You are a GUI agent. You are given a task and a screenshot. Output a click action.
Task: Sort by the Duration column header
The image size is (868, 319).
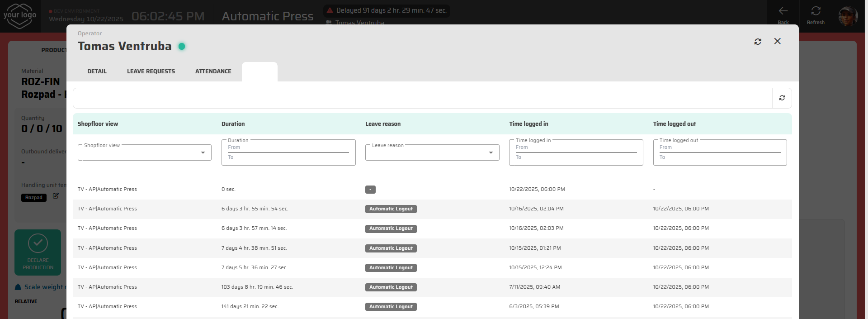pos(233,124)
